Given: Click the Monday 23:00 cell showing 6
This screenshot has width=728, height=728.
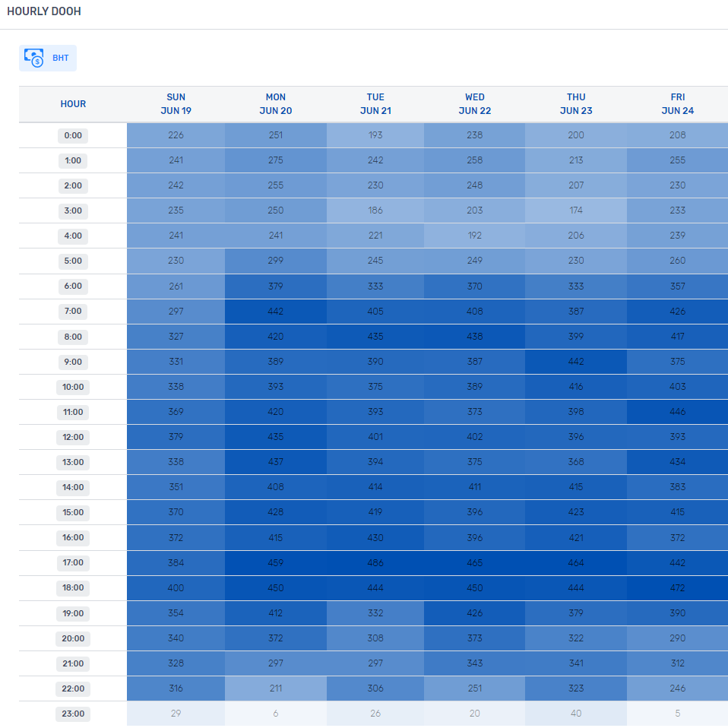Looking at the screenshot, I should click(x=276, y=714).
